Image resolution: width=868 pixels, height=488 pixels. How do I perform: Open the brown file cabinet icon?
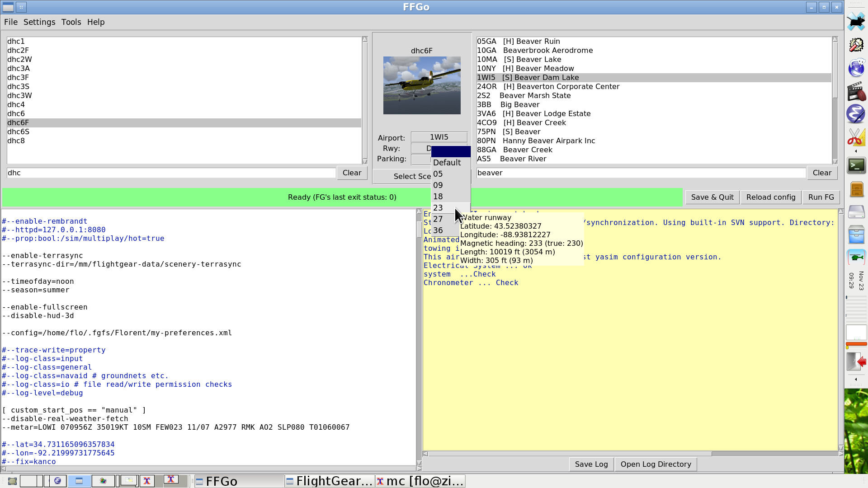coord(856,189)
